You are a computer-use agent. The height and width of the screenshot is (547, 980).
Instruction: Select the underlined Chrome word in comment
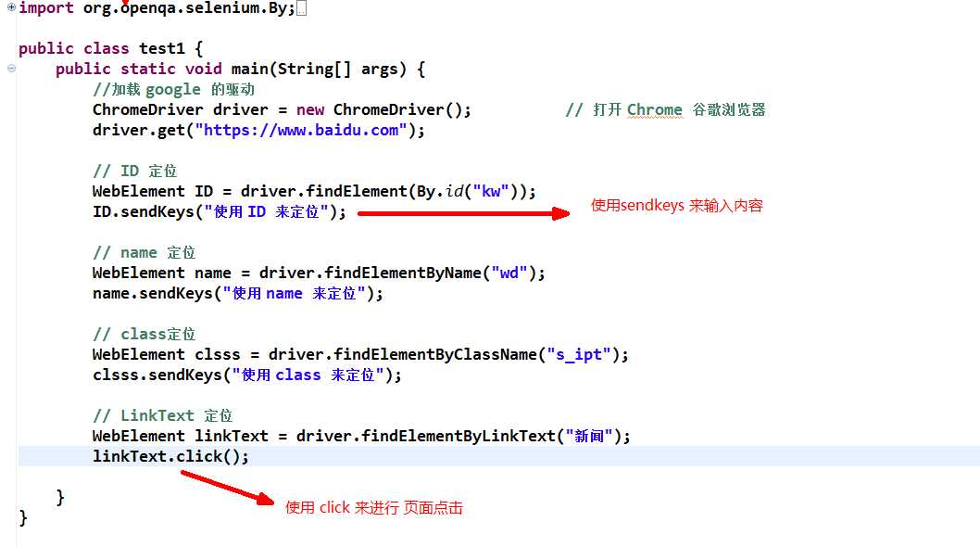pyautogui.click(x=654, y=109)
